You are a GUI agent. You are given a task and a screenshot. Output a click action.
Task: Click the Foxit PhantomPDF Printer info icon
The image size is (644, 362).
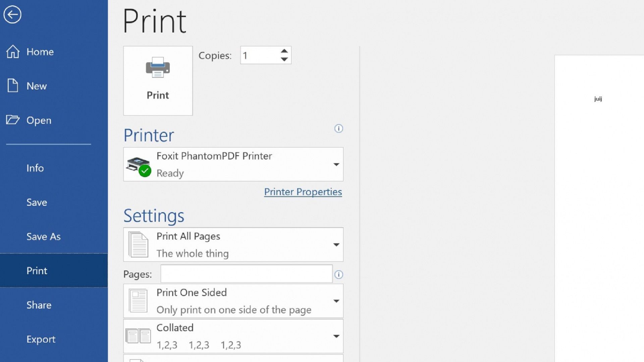click(338, 128)
